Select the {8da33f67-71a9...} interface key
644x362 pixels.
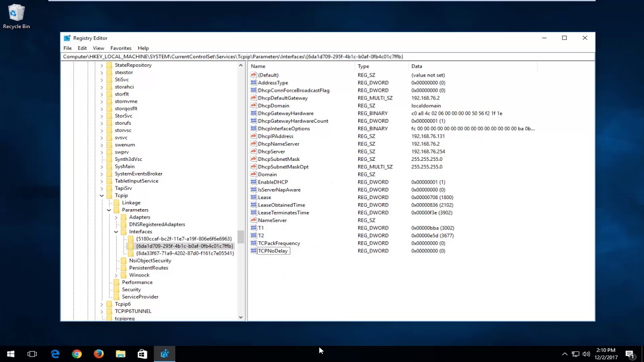(x=185, y=253)
